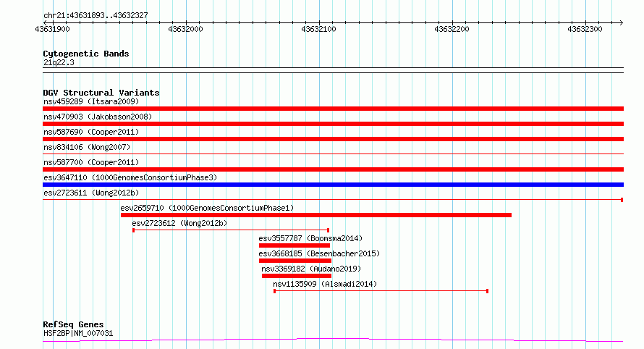Select the thin red line for nsv834106

[x=333, y=154]
